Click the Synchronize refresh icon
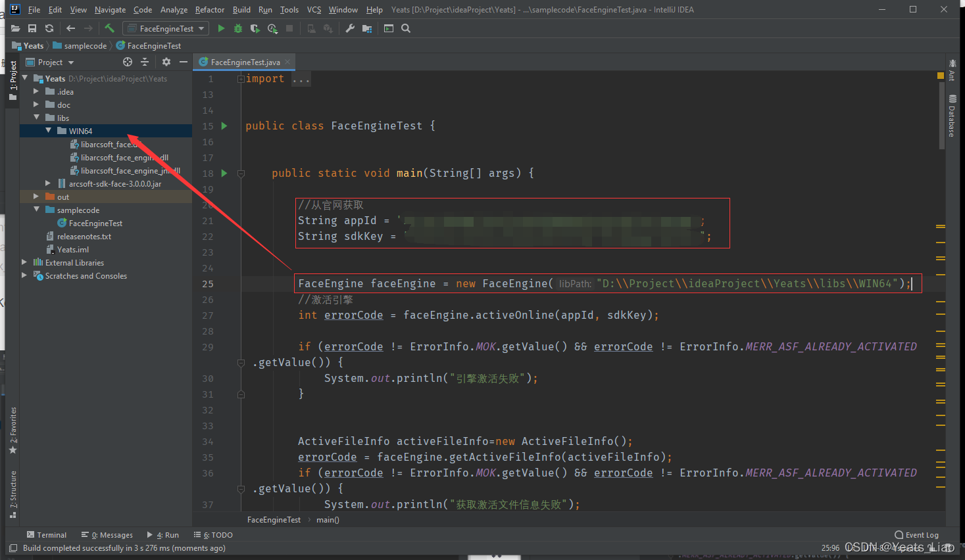The image size is (965, 560). click(49, 28)
